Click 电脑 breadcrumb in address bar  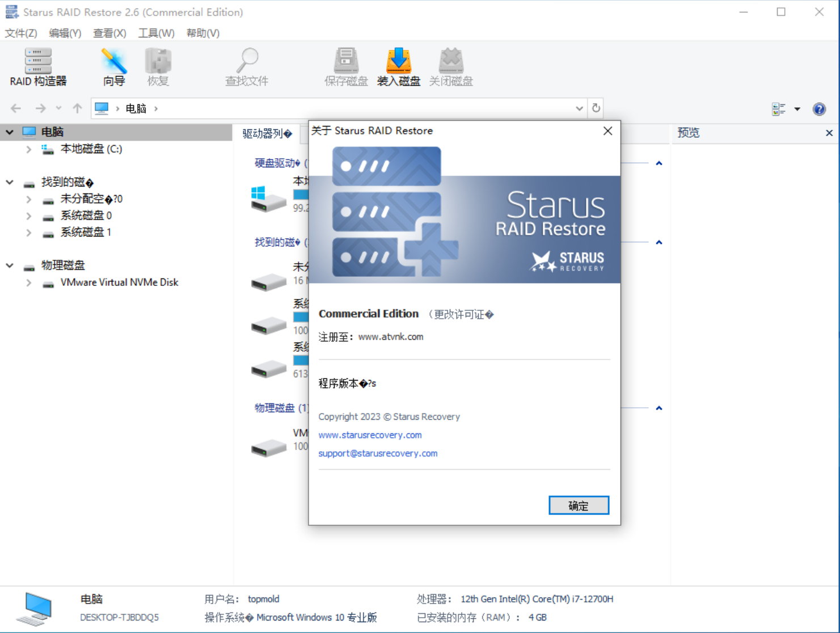(x=136, y=108)
